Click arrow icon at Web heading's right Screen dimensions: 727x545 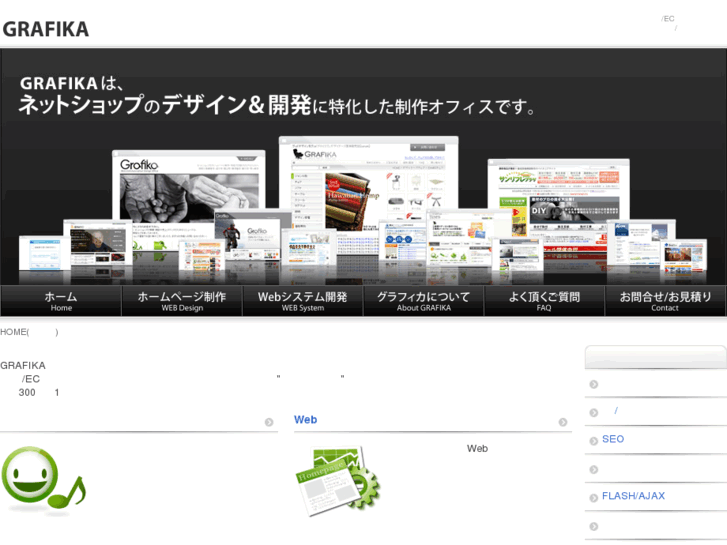tap(563, 422)
